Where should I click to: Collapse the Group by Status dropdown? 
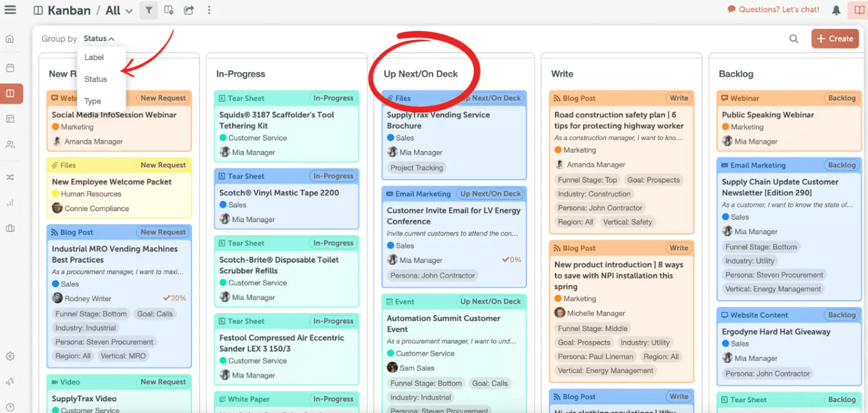tap(99, 39)
